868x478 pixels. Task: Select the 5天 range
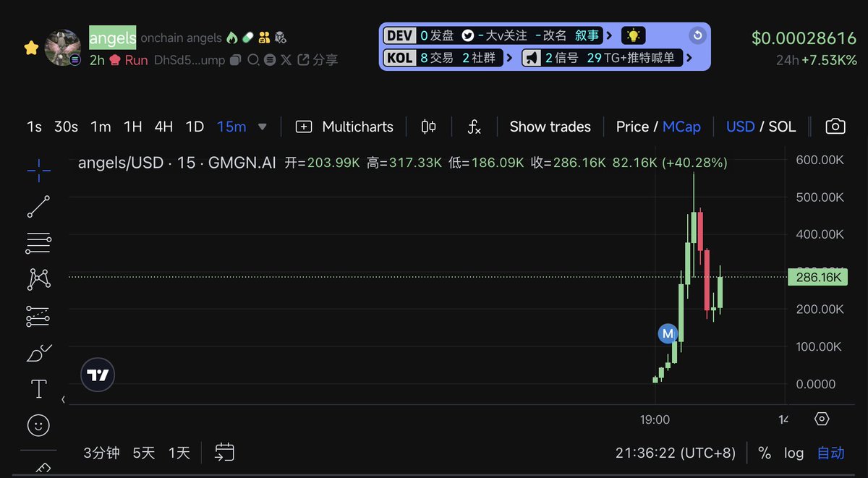[144, 453]
